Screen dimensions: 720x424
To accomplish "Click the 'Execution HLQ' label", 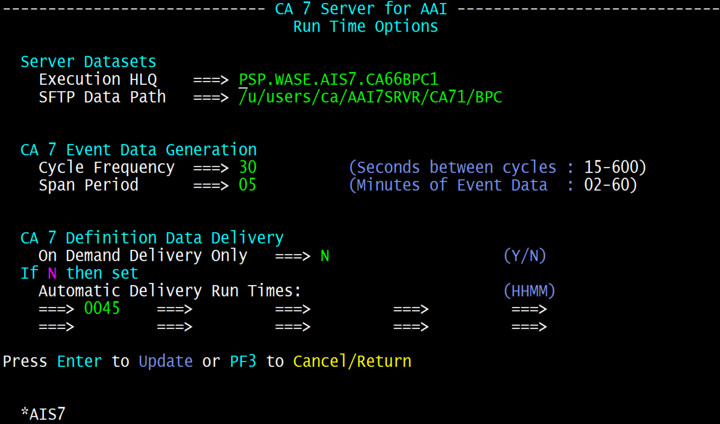I will [x=97, y=79].
